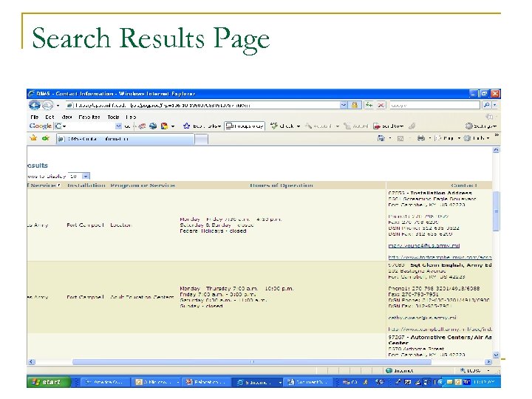
Task: Click the scroll down arrow of vertical scrollbar
Action: 496,355
